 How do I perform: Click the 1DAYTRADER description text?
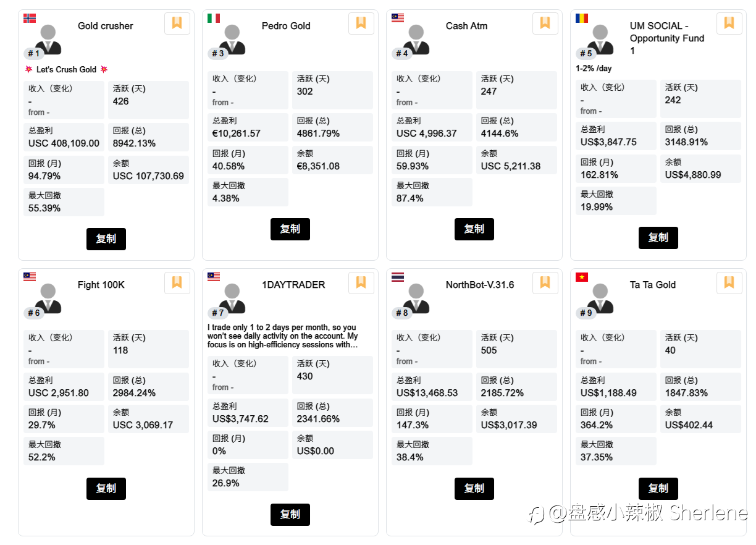click(x=283, y=336)
